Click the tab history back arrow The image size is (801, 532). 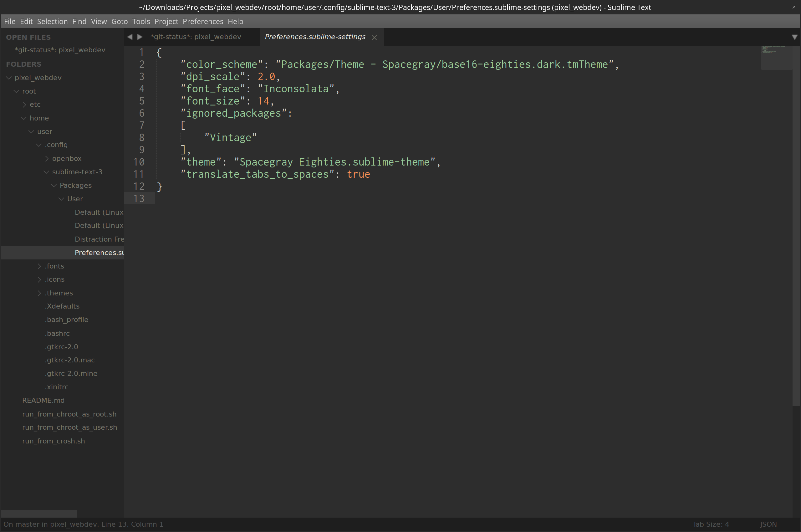point(130,37)
